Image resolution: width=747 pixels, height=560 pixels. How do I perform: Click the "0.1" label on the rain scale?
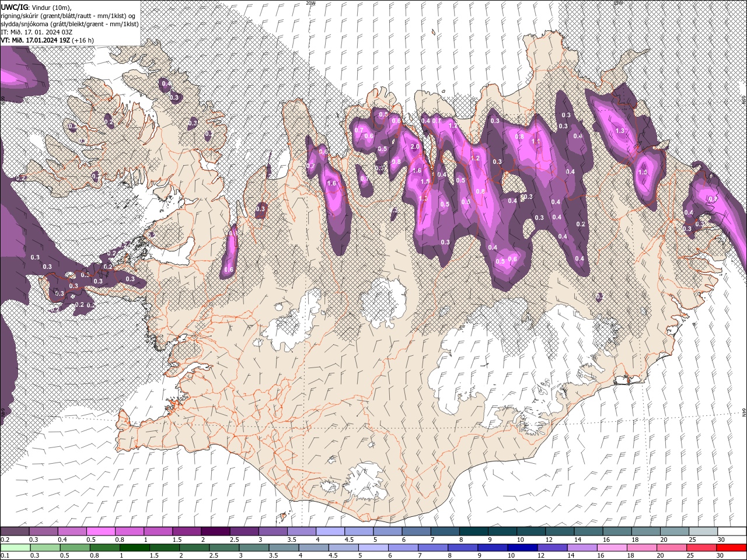[5, 556]
